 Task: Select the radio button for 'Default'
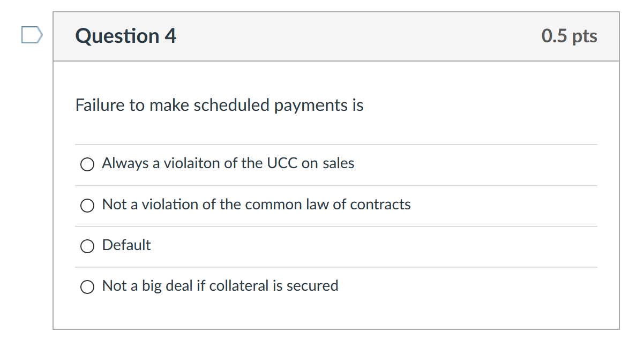click(x=87, y=246)
